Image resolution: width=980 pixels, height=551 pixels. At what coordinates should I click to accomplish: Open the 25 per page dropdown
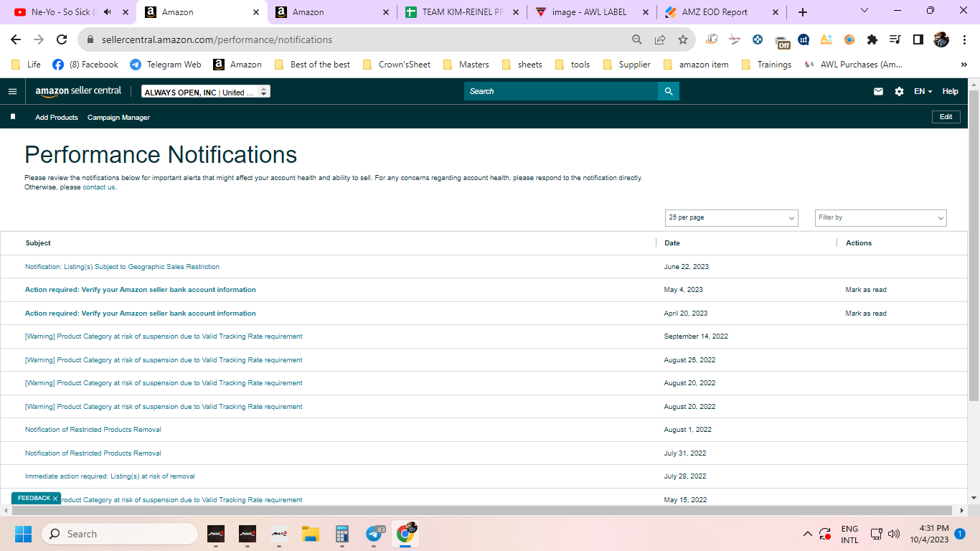pyautogui.click(x=732, y=217)
